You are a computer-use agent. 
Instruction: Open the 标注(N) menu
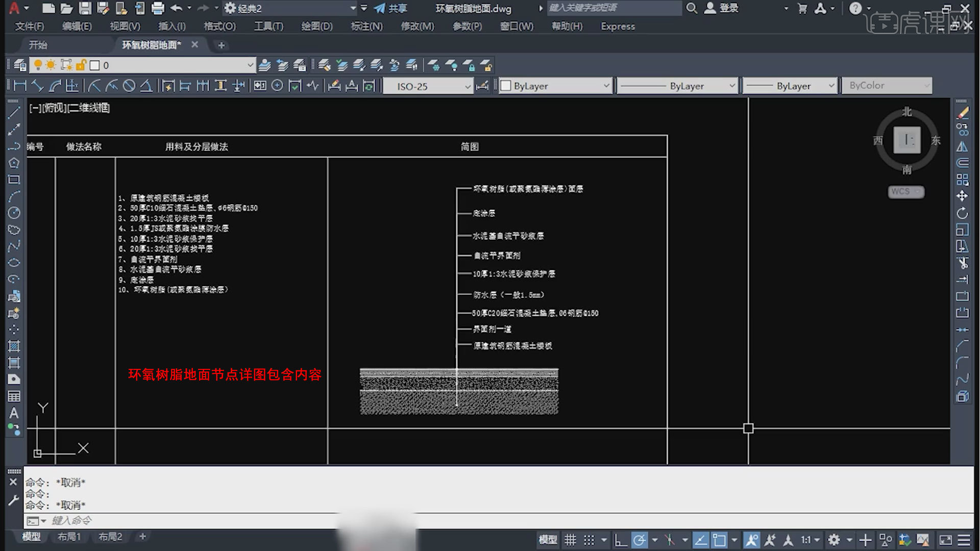pyautogui.click(x=366, y=26)
